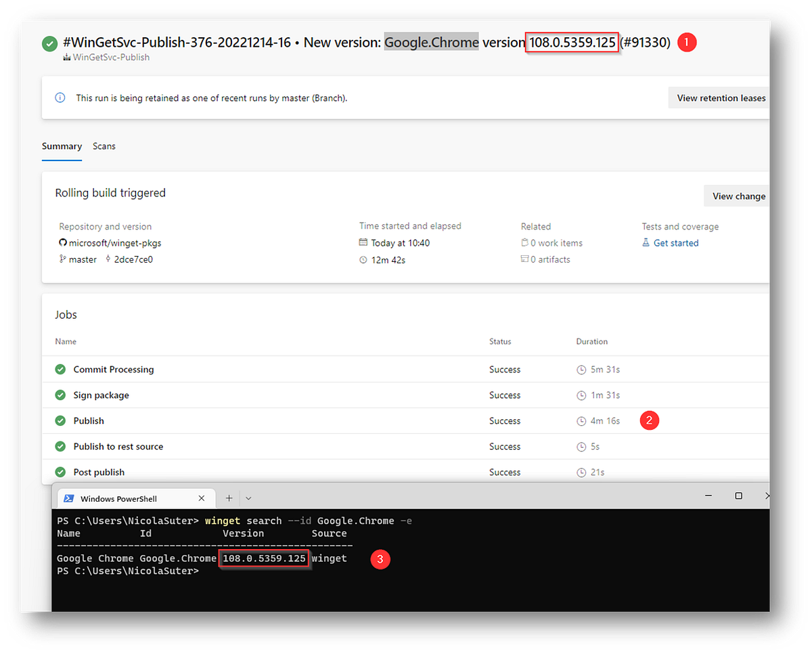The image size is (812, 654).
Task: Click the clock icon beside 1m 31s duration
Action: [581, 395]
